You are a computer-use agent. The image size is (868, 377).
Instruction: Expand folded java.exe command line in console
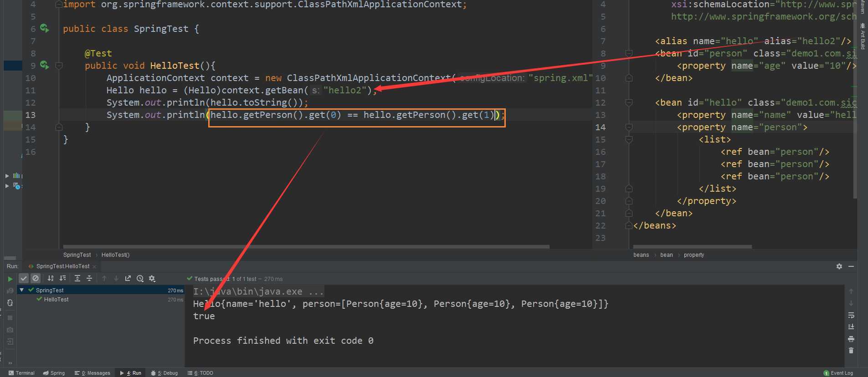(258, 291)
